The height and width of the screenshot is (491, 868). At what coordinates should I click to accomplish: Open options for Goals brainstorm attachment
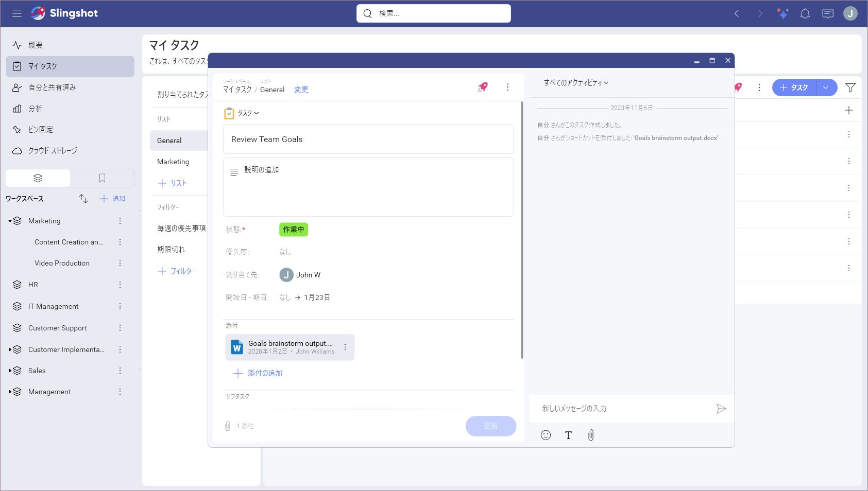[x=345, y=347]
